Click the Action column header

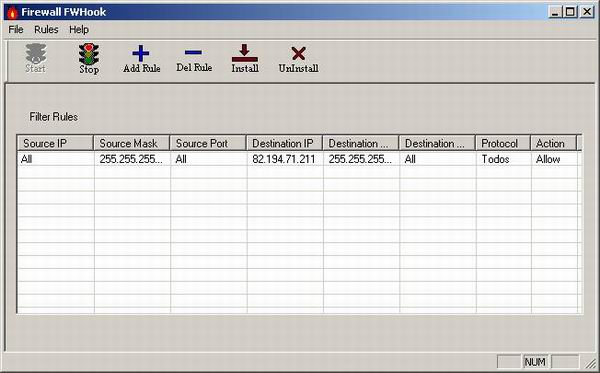[553, 143]
